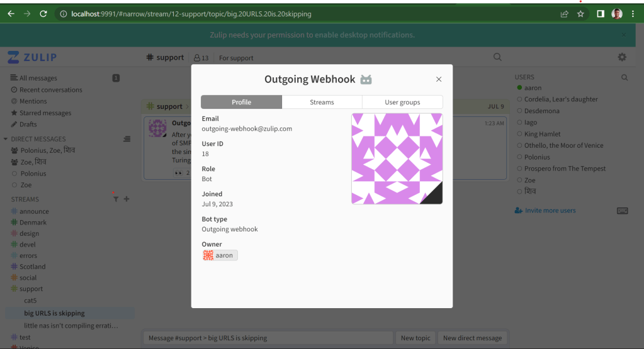644x349 pixels.
Task: Open the Denmark stream in sidebar
Action: tap(33, 223)
